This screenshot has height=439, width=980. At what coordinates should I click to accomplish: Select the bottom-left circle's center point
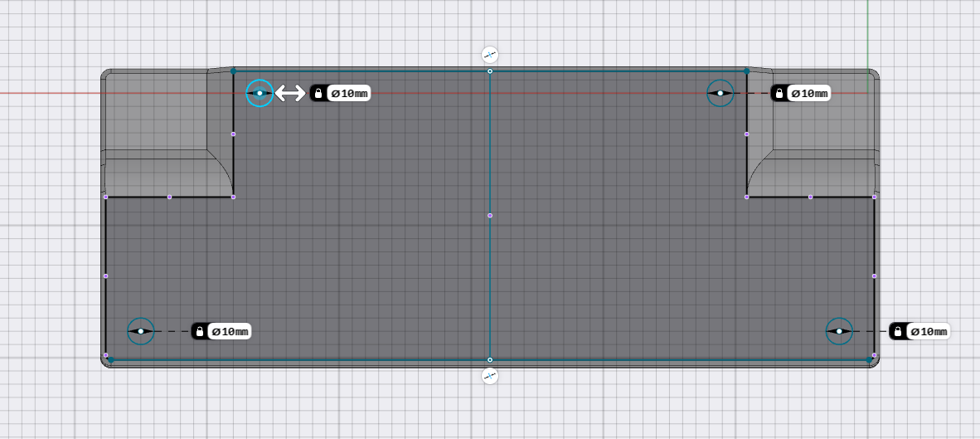[x=141, y=331]
